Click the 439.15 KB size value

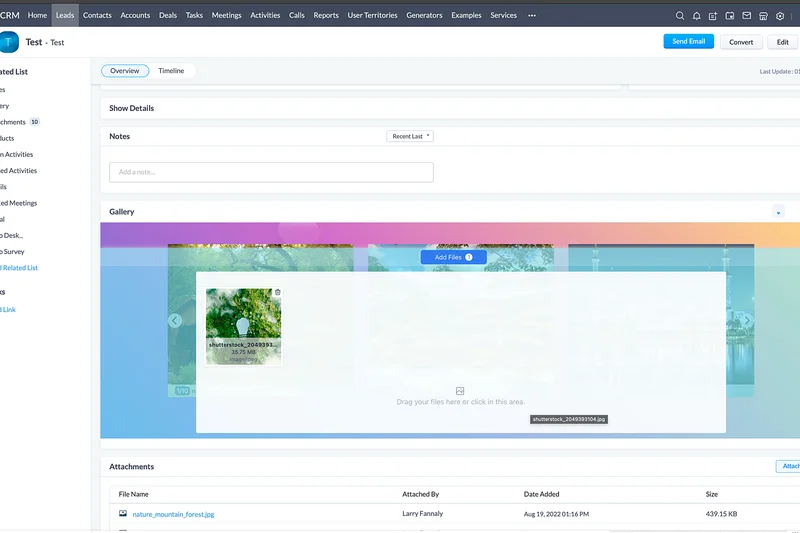(x=721, y=514)
